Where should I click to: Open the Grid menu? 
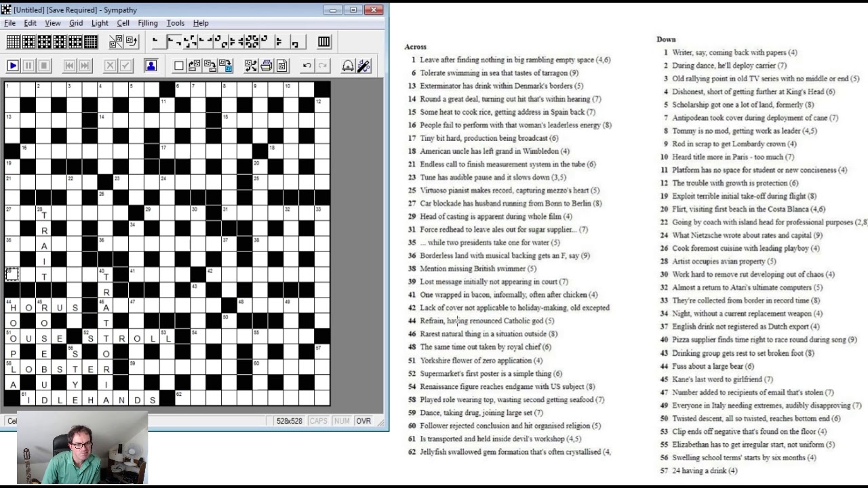(x=76, y=22)
